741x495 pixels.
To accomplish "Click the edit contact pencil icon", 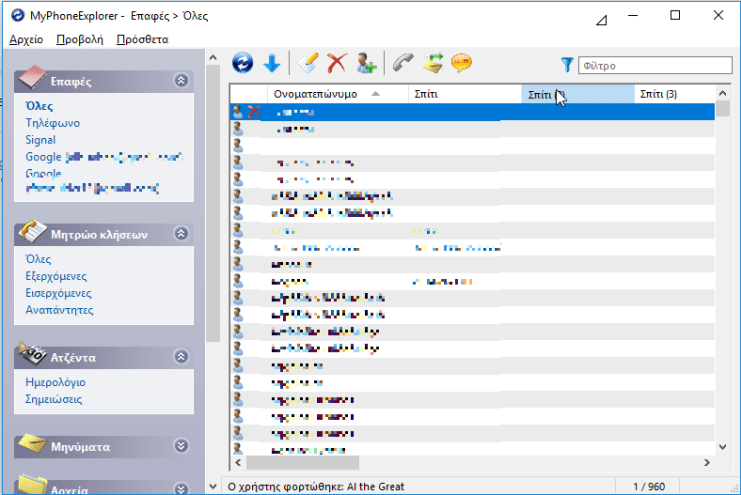I will [308, 63].
